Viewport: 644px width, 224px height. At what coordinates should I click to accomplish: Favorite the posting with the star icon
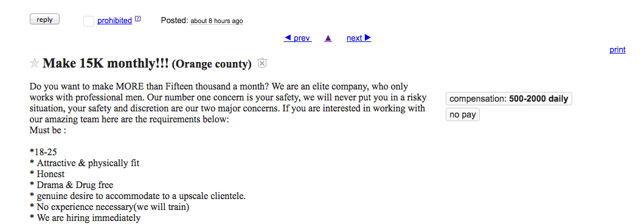point(35,63)
